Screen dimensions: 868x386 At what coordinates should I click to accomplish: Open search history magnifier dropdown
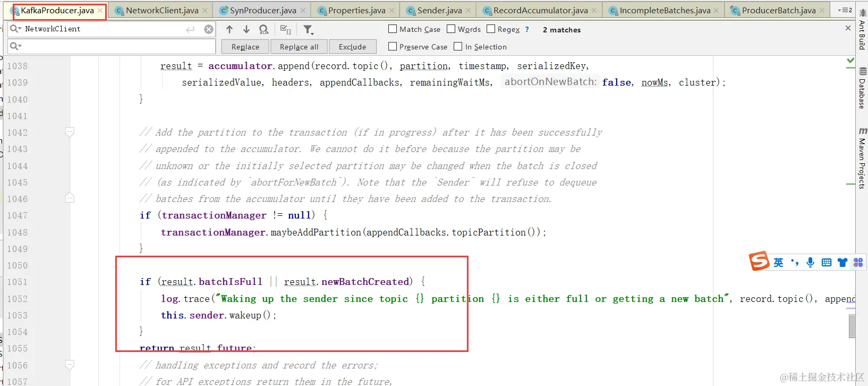click(x=16, y=29)
